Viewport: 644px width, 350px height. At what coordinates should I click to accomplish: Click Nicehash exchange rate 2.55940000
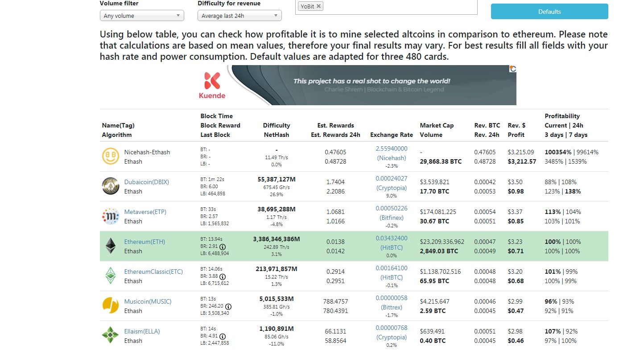(x=392, y=148)
